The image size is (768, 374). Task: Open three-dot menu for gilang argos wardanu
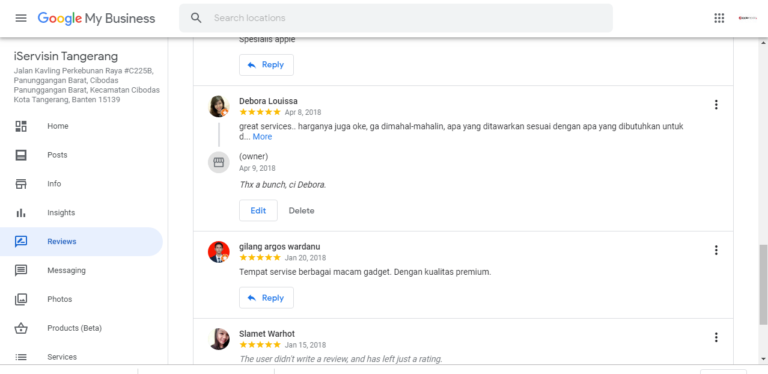click(716, 251)
